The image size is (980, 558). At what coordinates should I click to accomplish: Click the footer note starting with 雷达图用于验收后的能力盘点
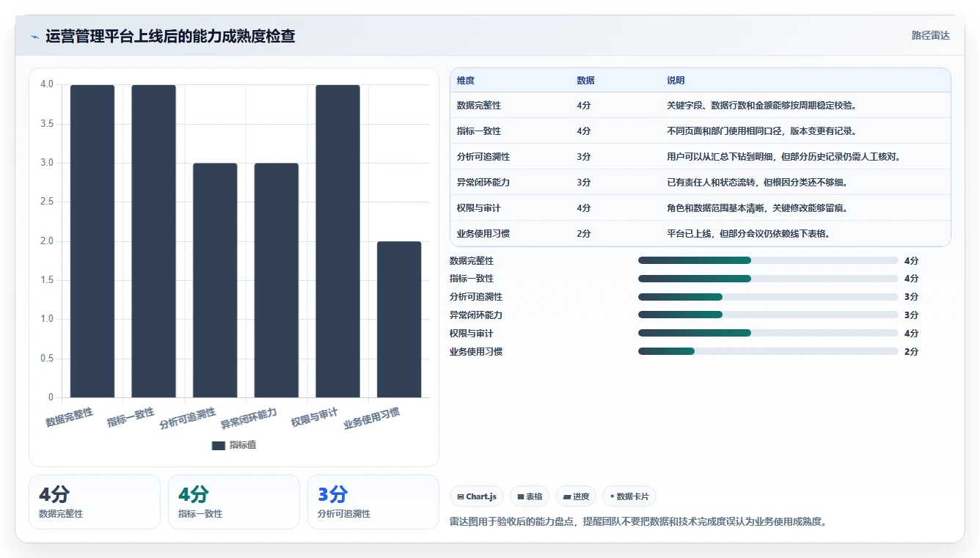point(637,522)
